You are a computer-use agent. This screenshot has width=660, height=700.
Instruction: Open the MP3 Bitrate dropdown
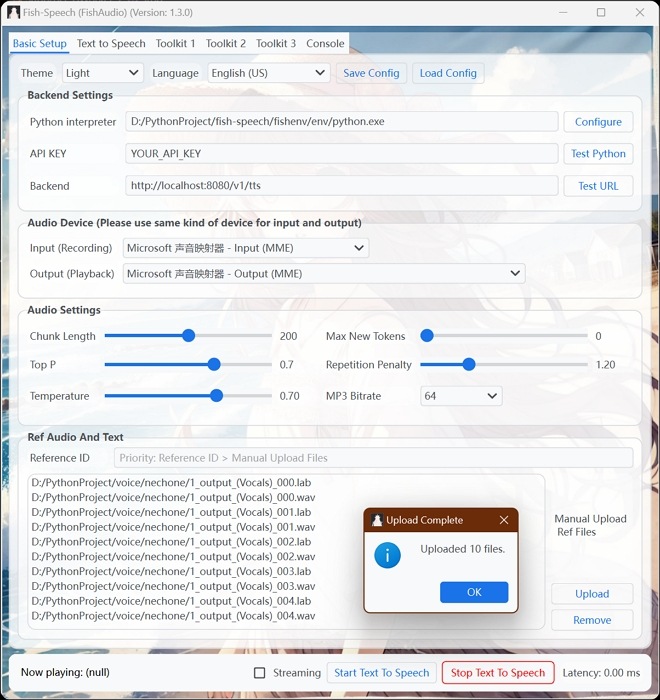461,396
